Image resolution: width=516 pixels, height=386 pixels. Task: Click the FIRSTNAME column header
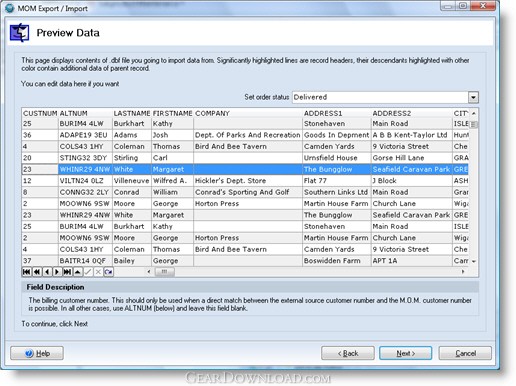pos(172,113)
